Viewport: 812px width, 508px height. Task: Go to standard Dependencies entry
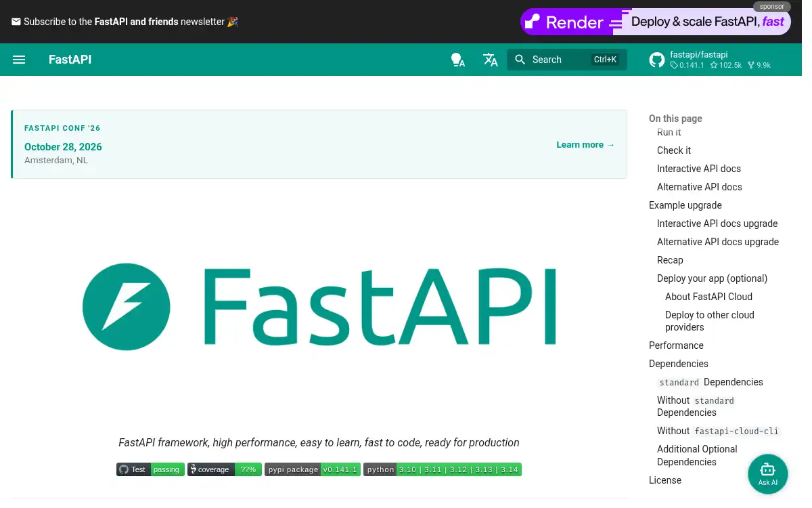pyautogui.click(x=710, y=382)
